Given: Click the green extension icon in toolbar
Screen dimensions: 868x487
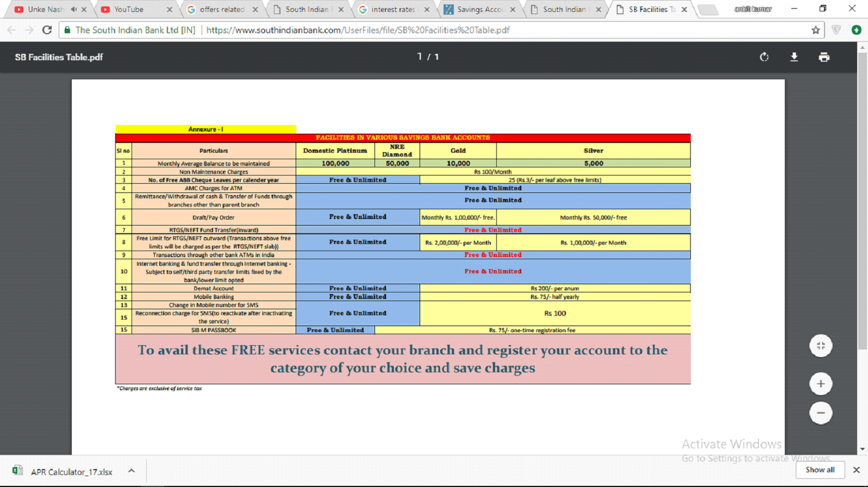Looking at the screenshot, I should (x=857, y=30).
